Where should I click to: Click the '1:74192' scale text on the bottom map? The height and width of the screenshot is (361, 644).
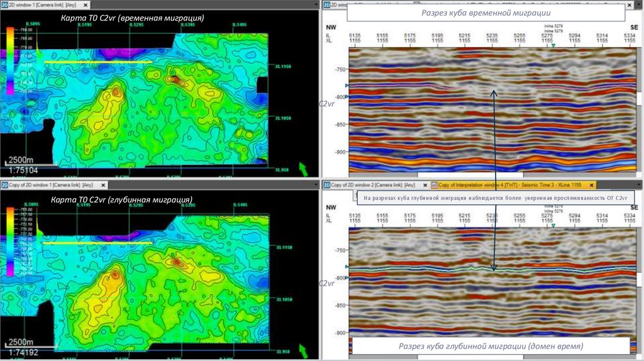23,352
